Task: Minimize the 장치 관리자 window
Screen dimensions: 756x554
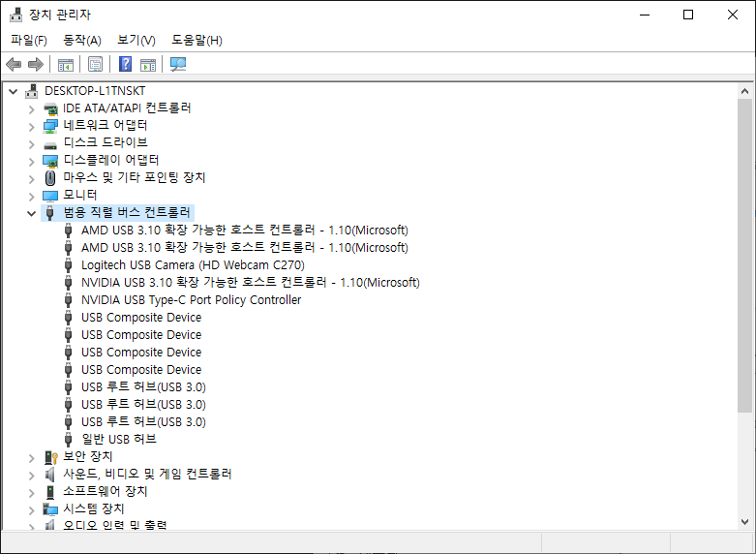Action: coord(645,15)
